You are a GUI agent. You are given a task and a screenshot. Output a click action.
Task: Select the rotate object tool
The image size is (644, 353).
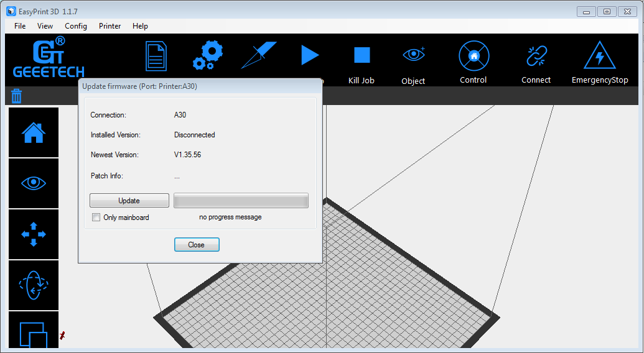click(x=34, y=285)
